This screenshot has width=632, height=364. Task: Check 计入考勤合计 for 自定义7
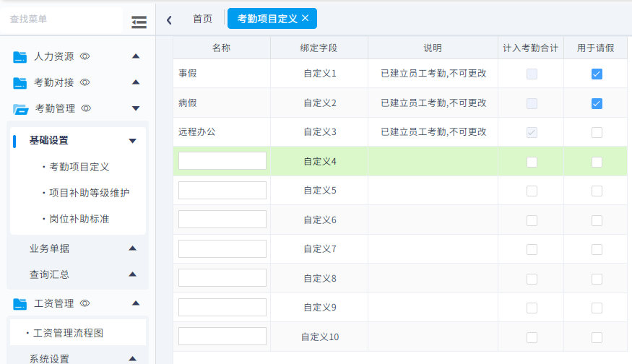pyautogui.click(x=532, y=249)
